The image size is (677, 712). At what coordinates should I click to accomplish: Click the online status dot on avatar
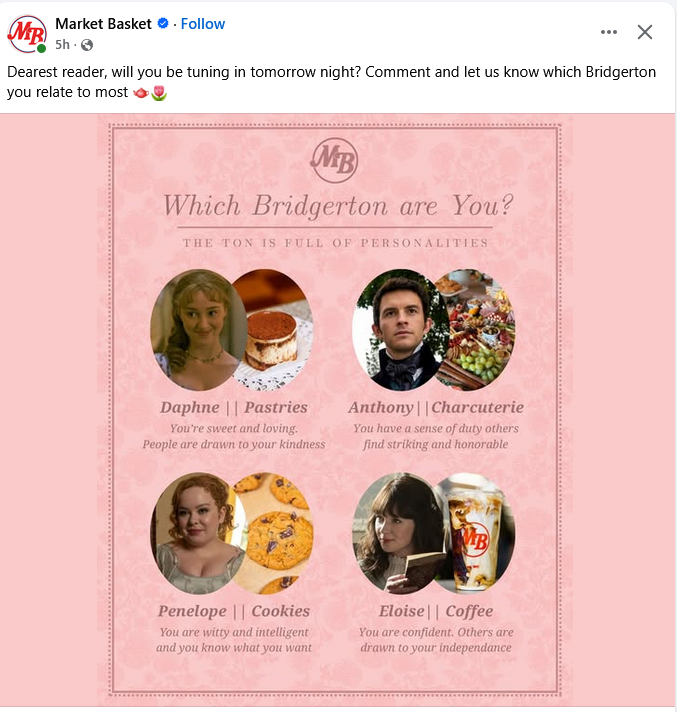point(42,48)
